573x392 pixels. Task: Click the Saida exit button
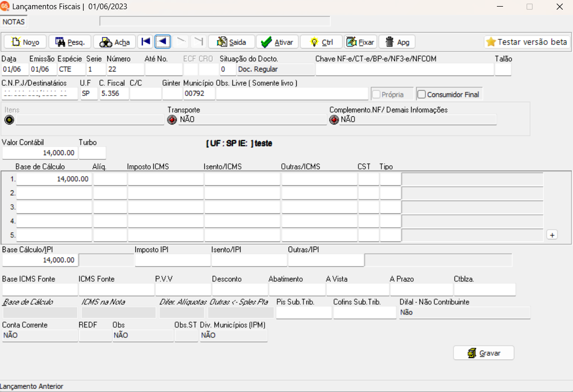231,42
